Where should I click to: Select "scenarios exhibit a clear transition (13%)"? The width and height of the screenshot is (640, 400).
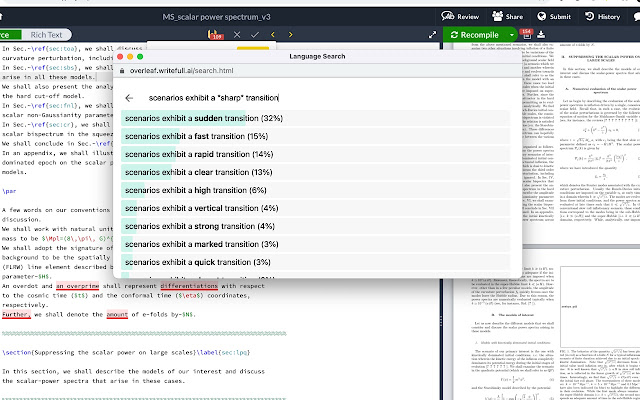[x=315, y=172]
